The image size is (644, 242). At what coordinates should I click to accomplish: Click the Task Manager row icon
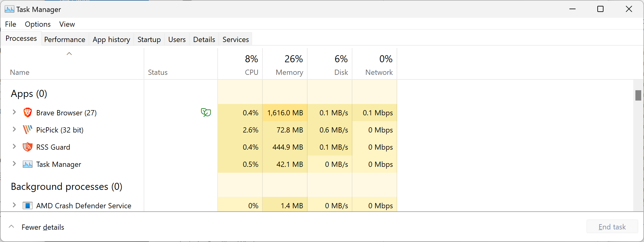tap(28, 164)
